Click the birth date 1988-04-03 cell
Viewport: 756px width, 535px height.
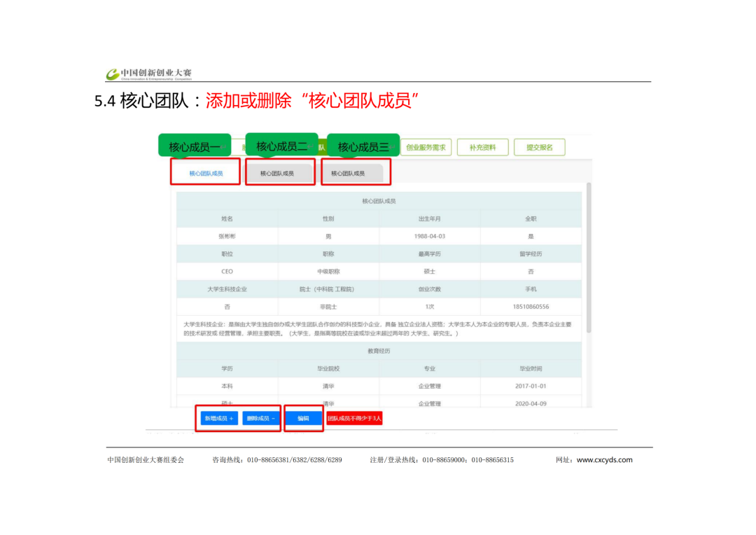coord(429,237)
